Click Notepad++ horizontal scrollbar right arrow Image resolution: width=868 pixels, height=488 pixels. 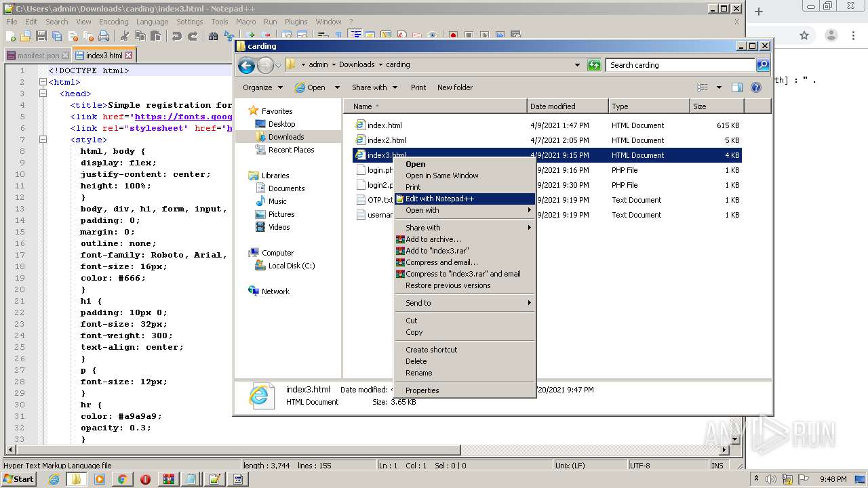(x=725, y=450)
